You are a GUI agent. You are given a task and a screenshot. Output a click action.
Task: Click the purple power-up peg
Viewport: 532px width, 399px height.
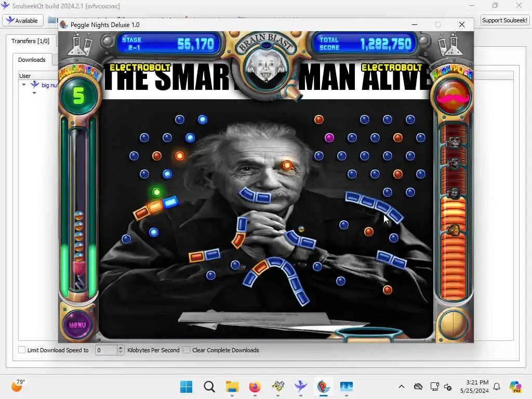tap(329, 138)
